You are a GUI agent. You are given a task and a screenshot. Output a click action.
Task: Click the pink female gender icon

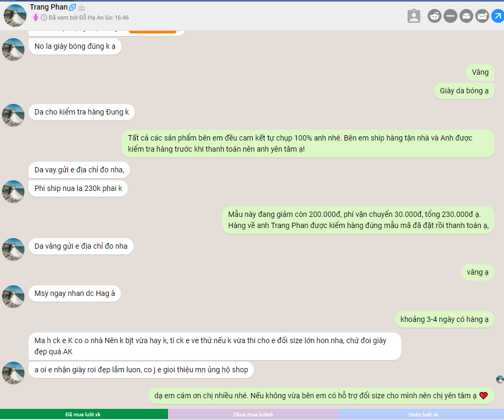coord(36,17)
